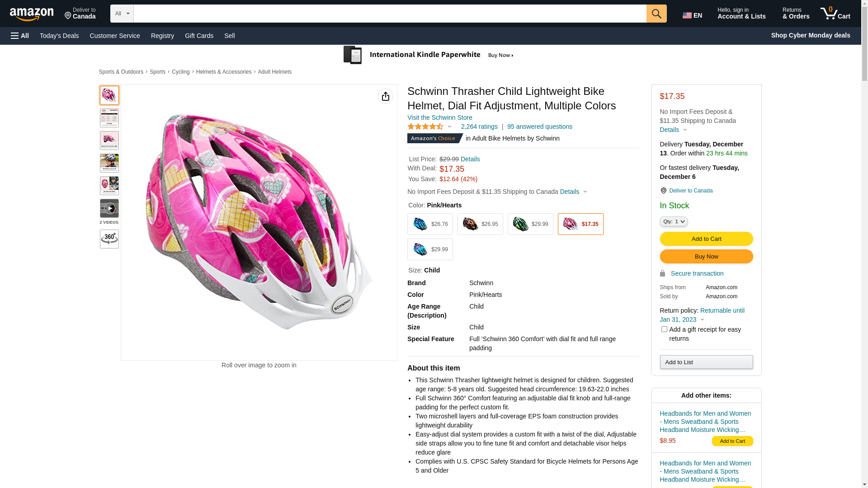Visit the Schwinn Store link

pos(439,117)
